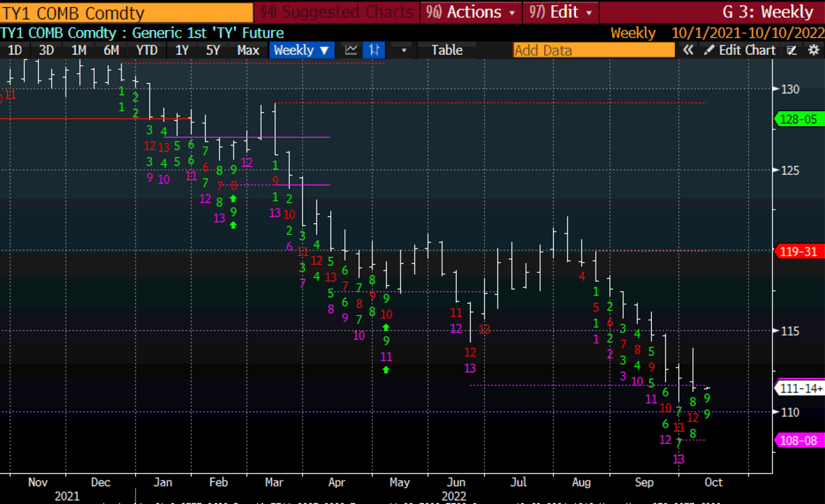Image resolution: width=825 pixels, height=504 pixels.
Task: Open chart settings gear icon
Action: pos(814,50)
